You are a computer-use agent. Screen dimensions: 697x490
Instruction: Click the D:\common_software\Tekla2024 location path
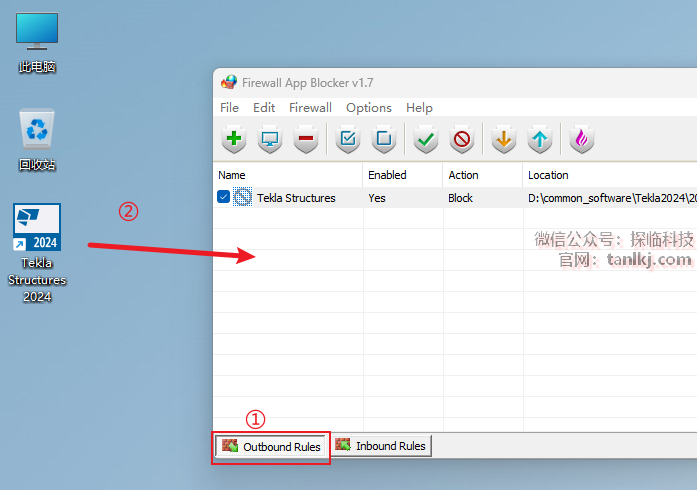pyautogui.click(x=612, y=198)
